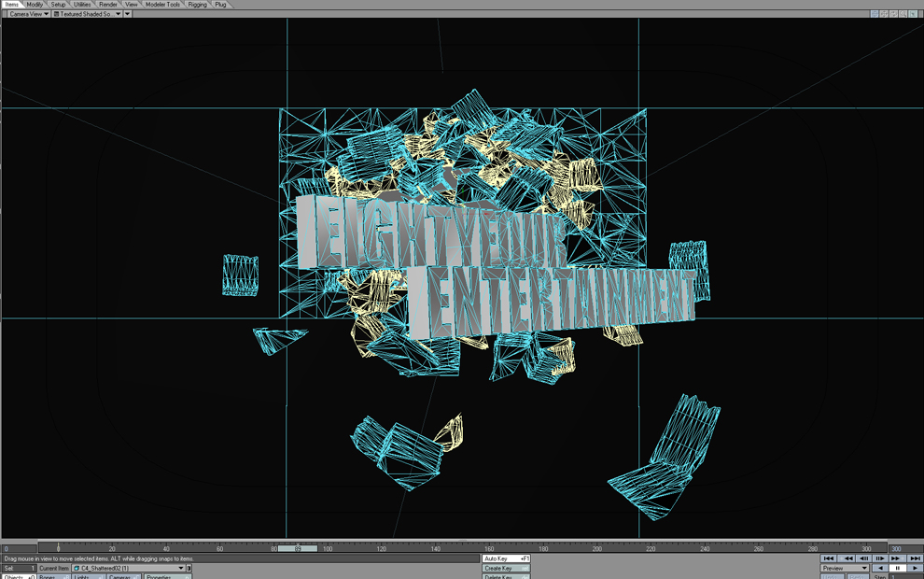Viewport: 924px width, 579px height.
Task: Open the extra viewport options arrow dropdown
Action: (127, 14)
